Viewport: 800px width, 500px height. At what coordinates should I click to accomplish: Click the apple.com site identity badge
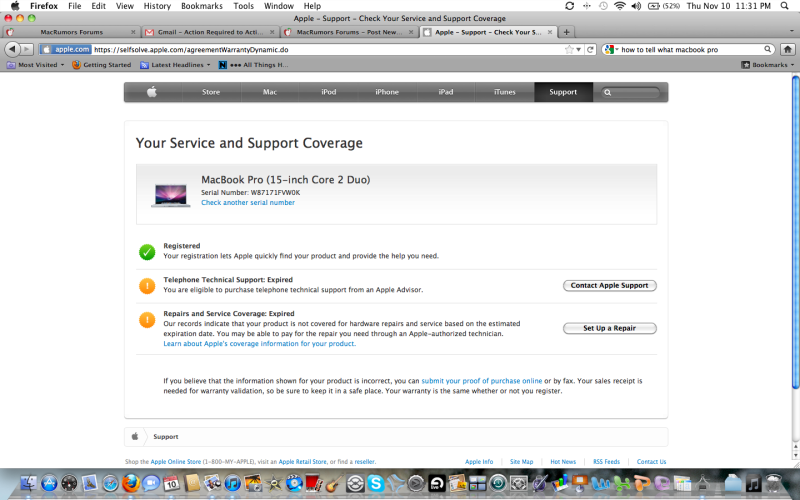click(x=66, y=49)
